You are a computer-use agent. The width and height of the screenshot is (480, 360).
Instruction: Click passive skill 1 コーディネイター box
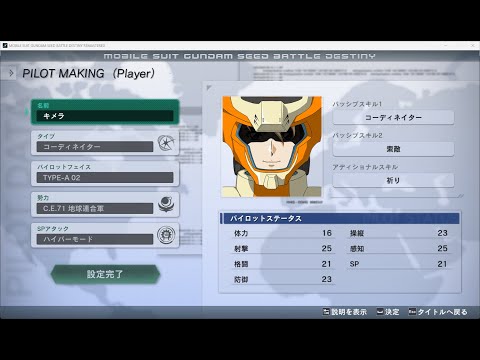(393, 117)
